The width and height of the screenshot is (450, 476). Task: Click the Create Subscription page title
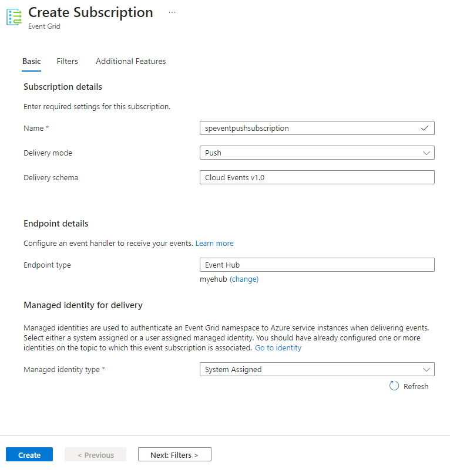click(90, 12)
